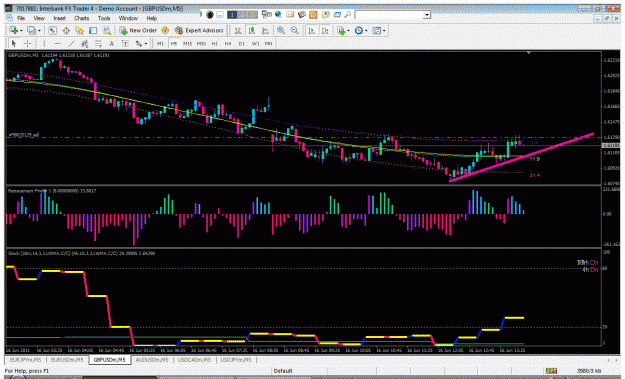
Task: Expand the empty combo box in top toolbar
Action: coord(427,15)
